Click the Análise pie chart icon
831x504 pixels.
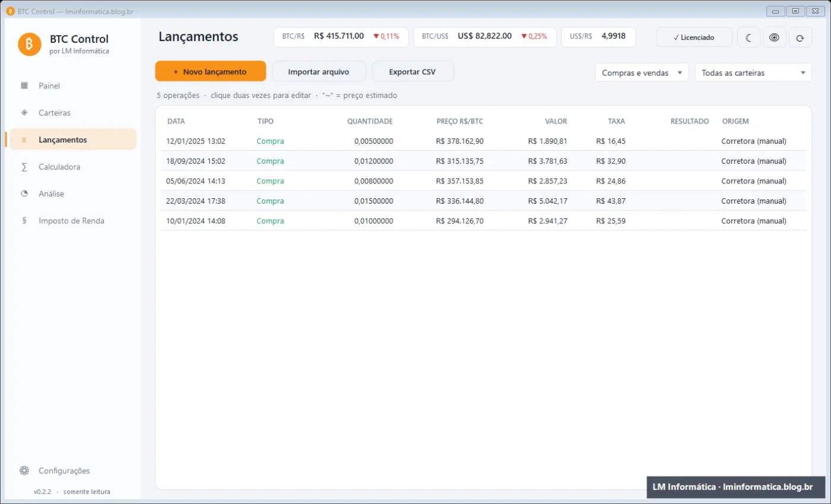[24, 194]
